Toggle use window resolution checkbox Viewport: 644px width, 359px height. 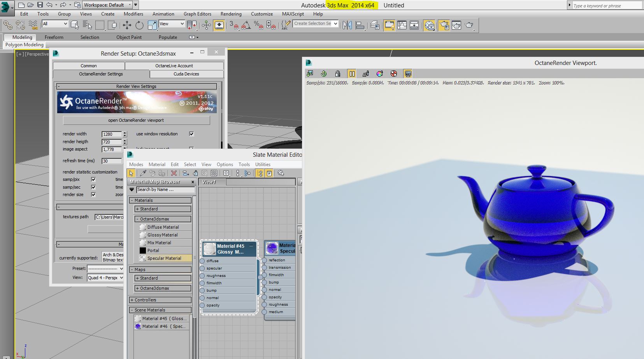[191, 134]
